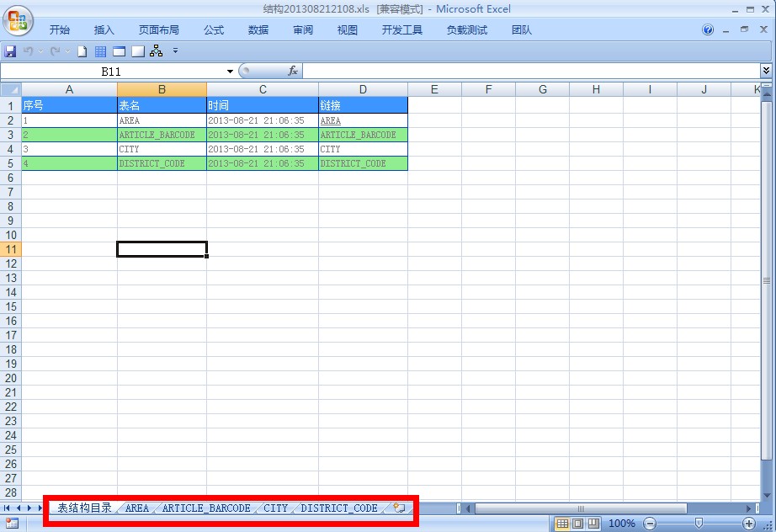Image resolution: width=776 pixels, height=532 pixels.
Task: Click the formula bar input area
Action: (531, 71)
